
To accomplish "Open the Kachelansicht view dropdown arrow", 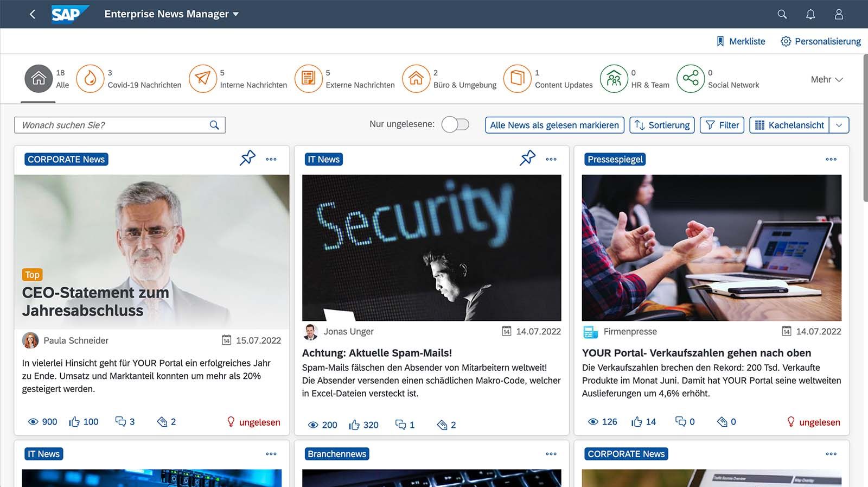I will (x=839, y=125).
